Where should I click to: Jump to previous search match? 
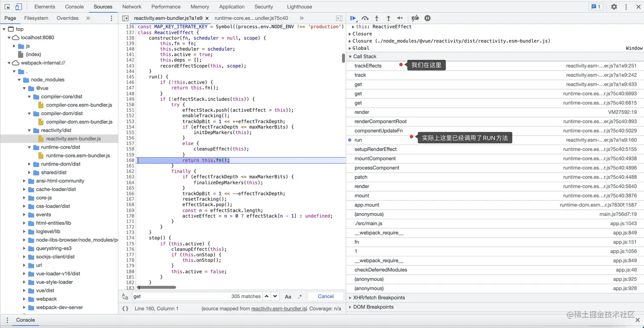point(267,296)
